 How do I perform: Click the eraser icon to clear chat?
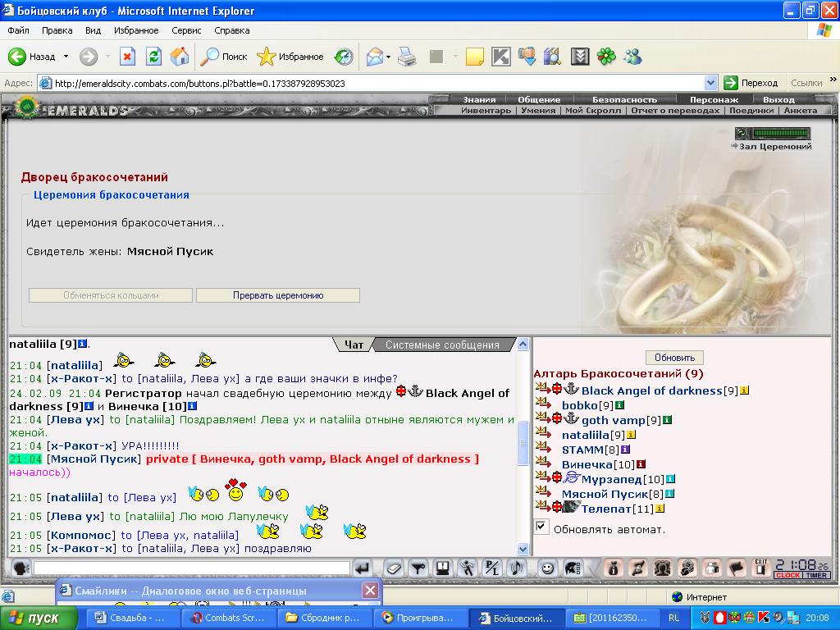(x=393, y=568)
